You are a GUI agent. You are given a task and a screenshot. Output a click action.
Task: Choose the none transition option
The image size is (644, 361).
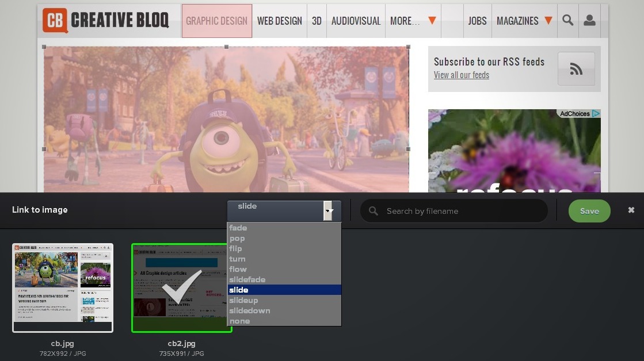pos(284,321)
